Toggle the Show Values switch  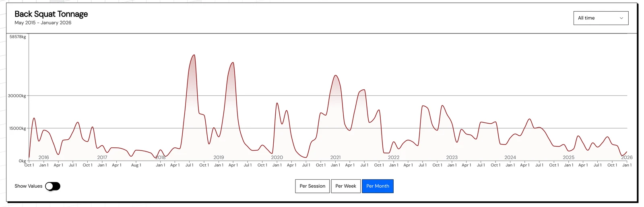[53, 186]
